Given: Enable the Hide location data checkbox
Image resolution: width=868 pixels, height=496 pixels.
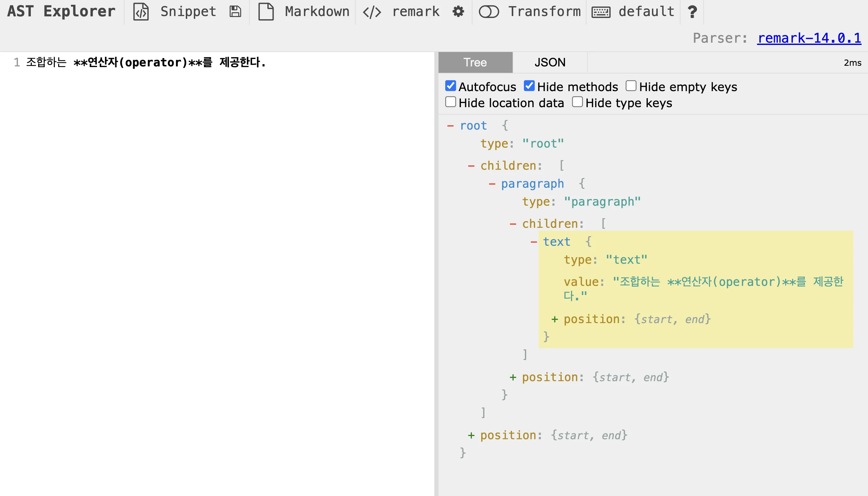Looking at the screenshot, I should tap(450, 102).
